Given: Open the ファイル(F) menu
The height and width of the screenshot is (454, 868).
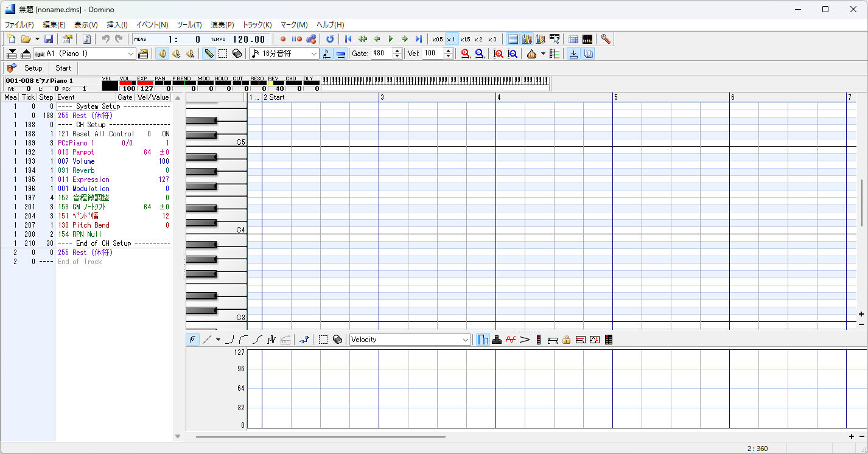Looking at the screenshot, I should point(19,25).
